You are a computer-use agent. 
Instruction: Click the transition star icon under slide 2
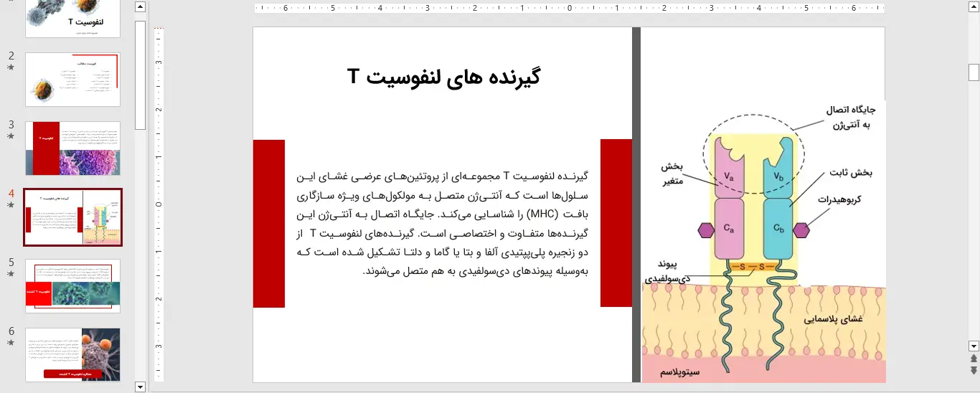click(x=11, y=67)
